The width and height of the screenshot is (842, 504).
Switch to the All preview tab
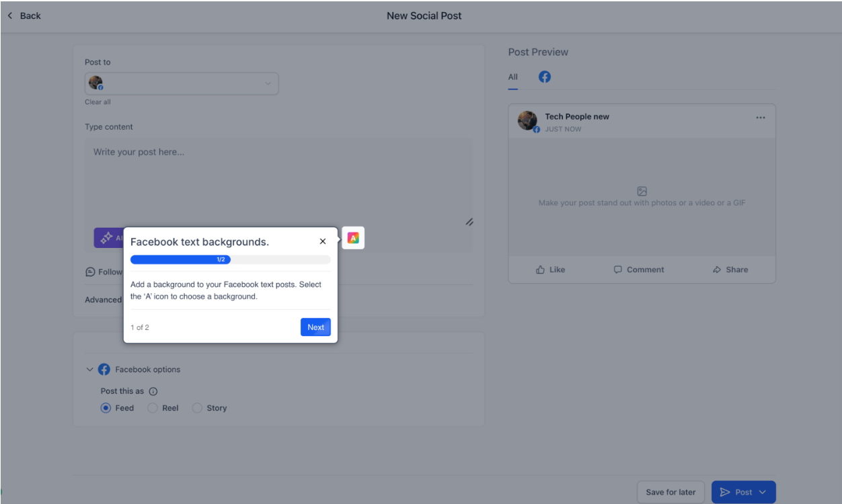tap(513, 77)
